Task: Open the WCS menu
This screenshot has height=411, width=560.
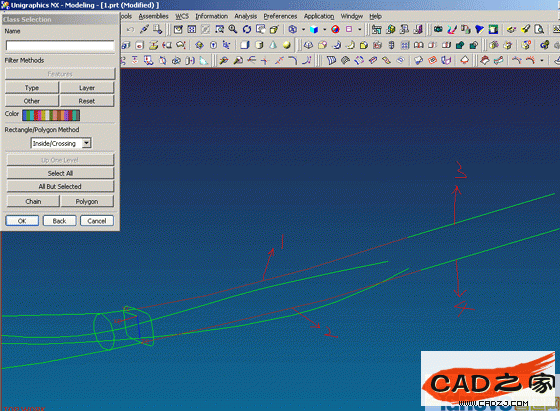Action: [182, 16]
